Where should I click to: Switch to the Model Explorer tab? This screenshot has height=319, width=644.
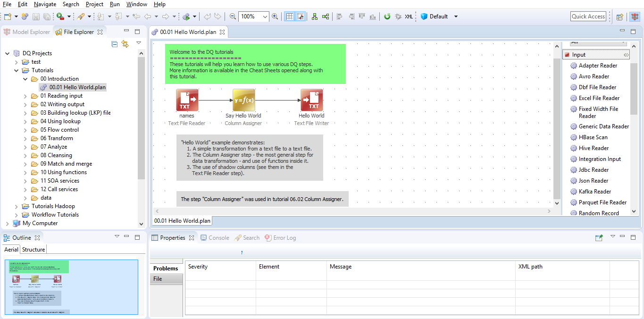pos(26,32)
